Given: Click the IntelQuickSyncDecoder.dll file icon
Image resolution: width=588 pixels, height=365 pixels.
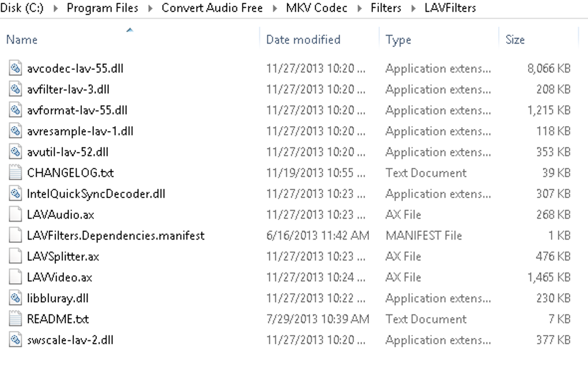Looking at the screenshot, I should coord(16,194).
